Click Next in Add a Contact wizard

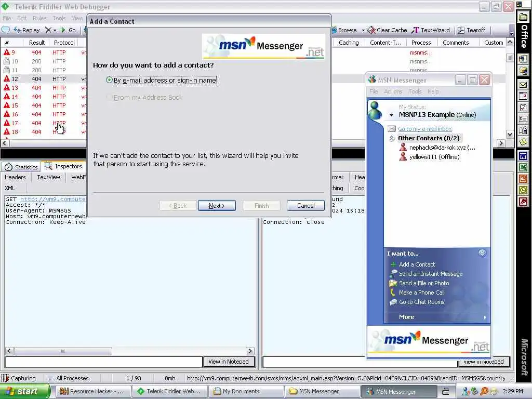(x=217, y=206)
